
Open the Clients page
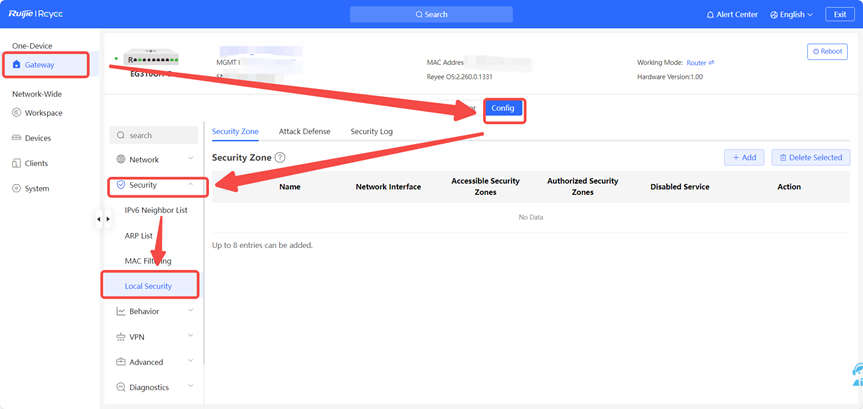[36, 163]
